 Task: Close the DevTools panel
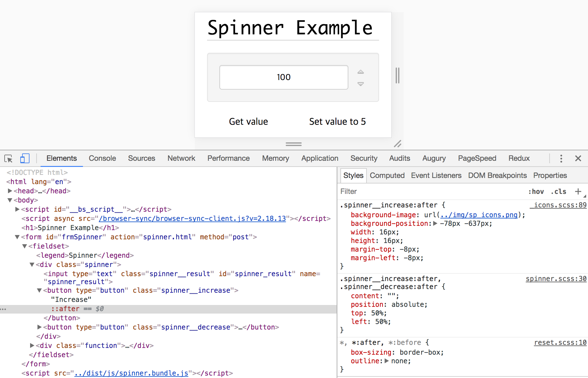[578, 158]
